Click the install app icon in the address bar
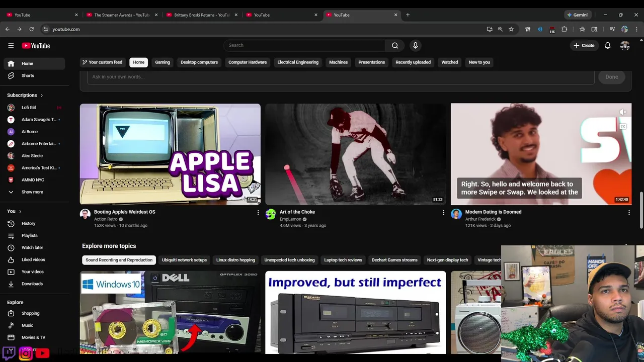 [x=490, y=29]
